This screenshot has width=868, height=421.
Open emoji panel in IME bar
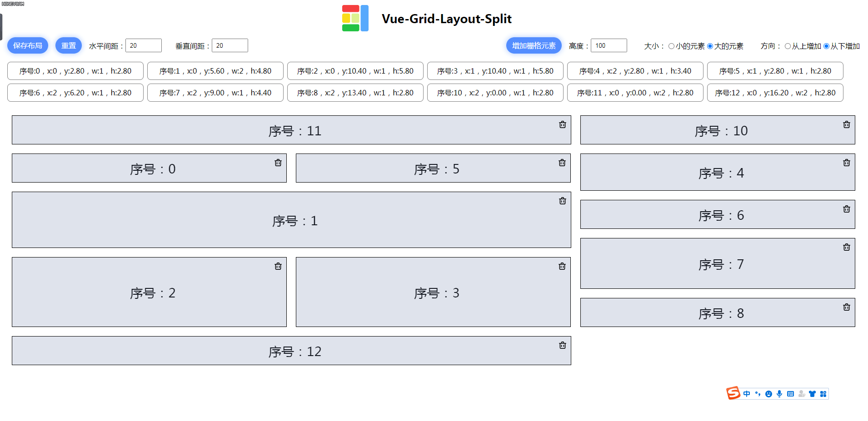click(768, 394)
